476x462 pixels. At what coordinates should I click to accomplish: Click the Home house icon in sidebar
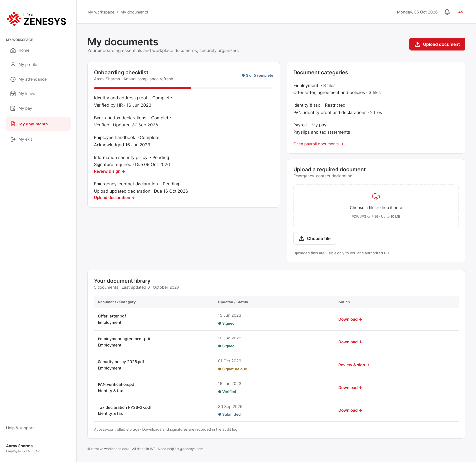(13, 50)
